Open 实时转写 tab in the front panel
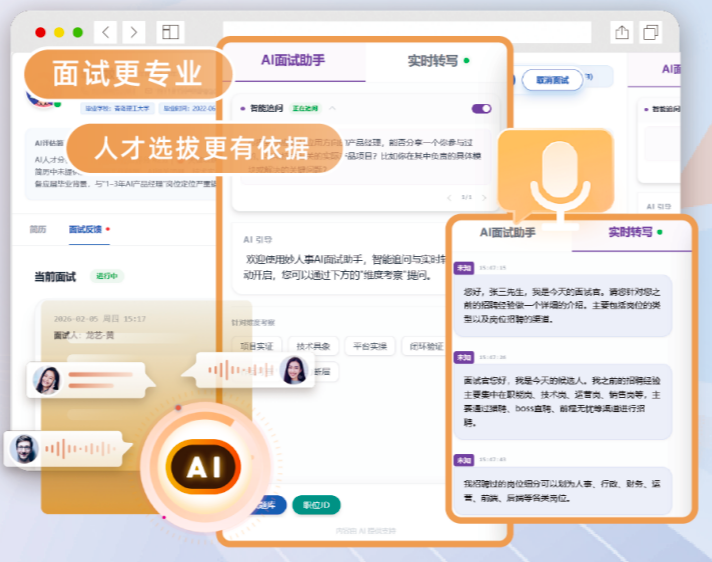Image resolution: width=712 pixels, height=562 pixels. (631, 232)
